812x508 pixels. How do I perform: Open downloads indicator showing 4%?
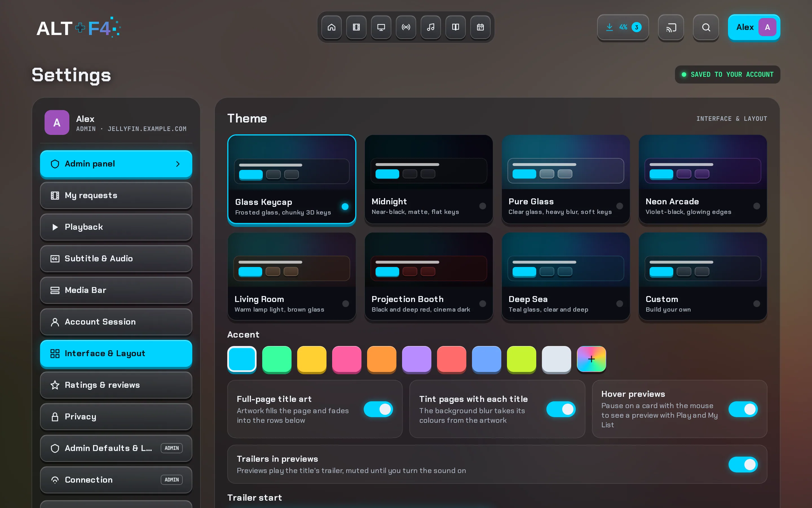coord(623,27)
